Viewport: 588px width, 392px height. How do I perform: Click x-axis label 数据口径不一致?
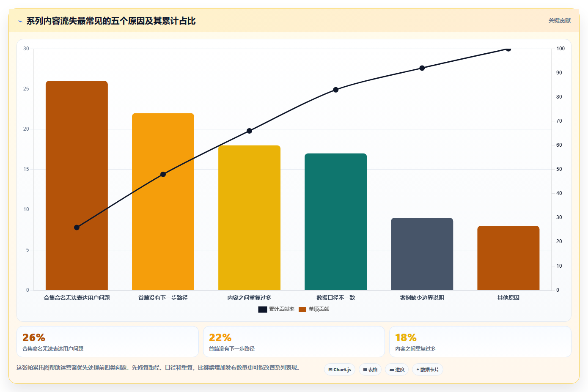335,298
